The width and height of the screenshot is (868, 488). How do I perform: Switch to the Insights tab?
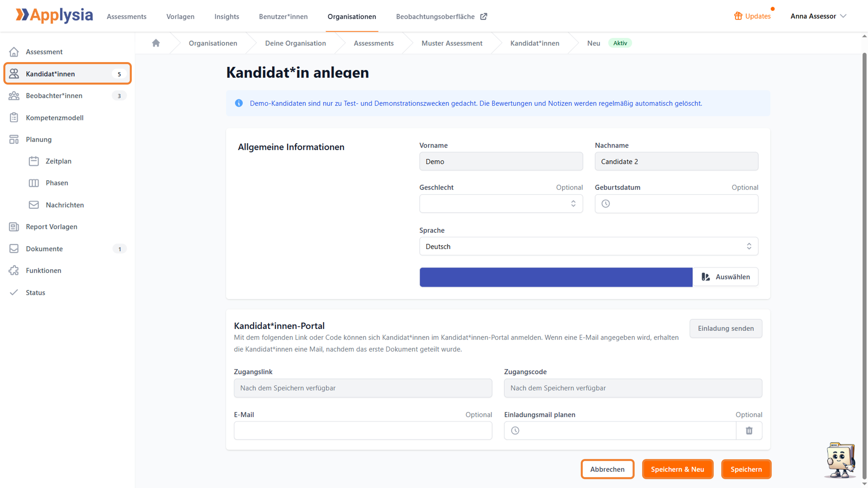227,17
